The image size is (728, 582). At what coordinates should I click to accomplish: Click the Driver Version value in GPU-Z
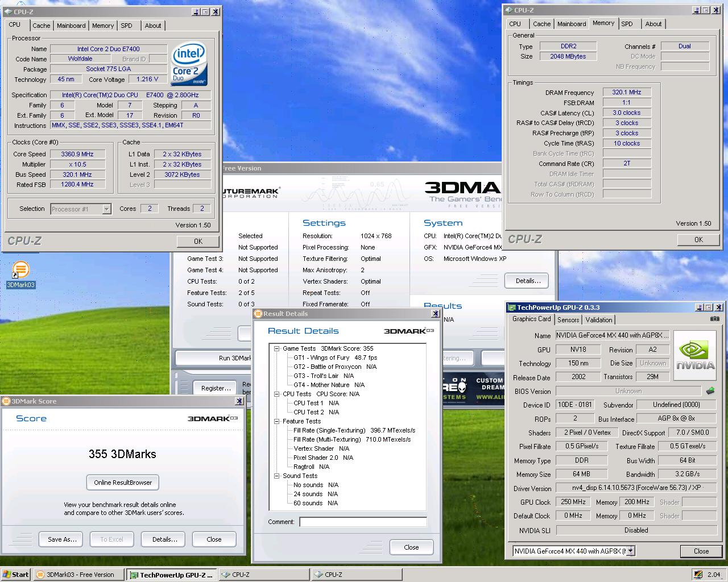636,488
